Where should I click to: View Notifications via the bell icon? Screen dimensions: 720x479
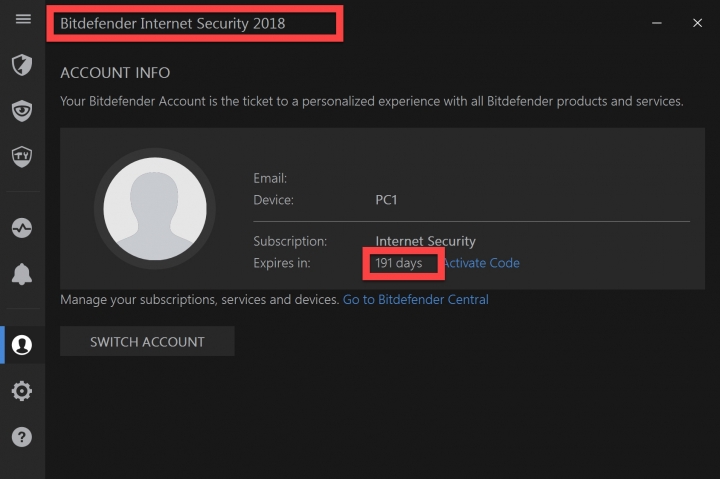click(x=22, y=274)
